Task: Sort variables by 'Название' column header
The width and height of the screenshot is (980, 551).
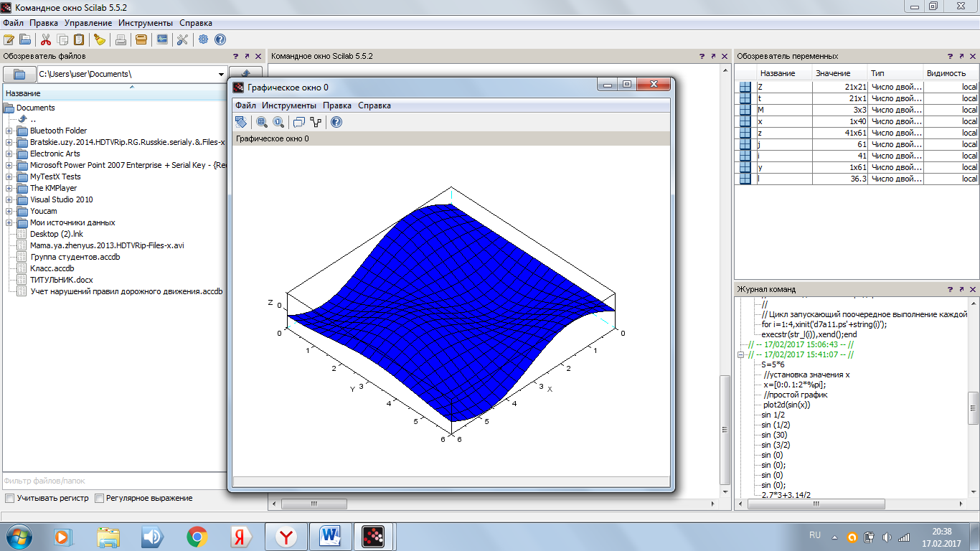Action: (784, 73)
